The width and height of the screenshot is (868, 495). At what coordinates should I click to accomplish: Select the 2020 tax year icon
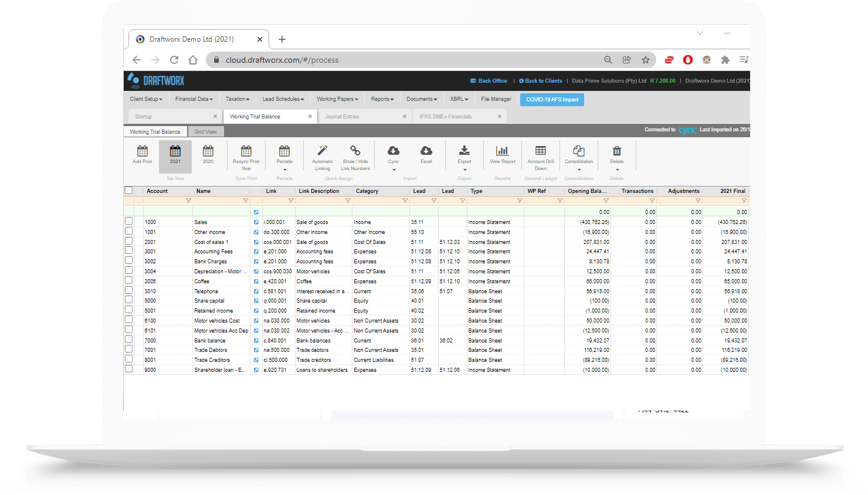click(208, 152)
